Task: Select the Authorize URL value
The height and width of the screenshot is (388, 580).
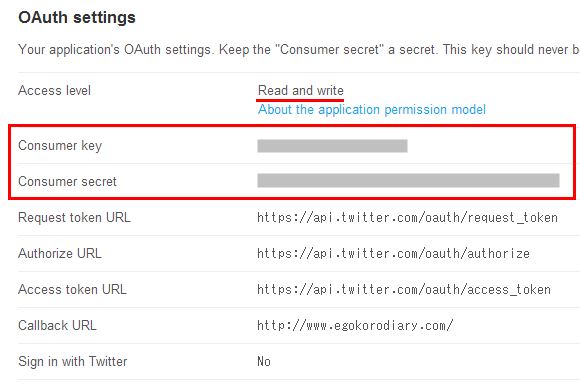Action: (x=393, y=253)
